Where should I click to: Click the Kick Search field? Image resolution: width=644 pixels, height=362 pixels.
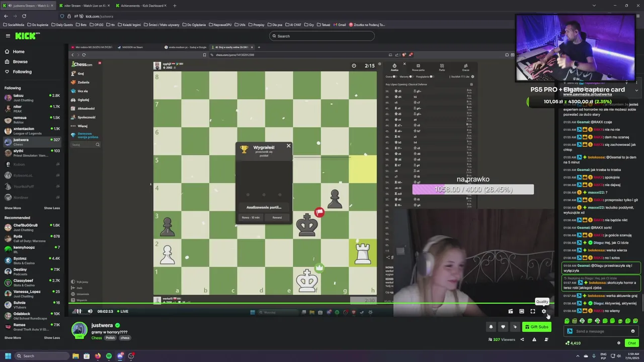tap(322, 36)
